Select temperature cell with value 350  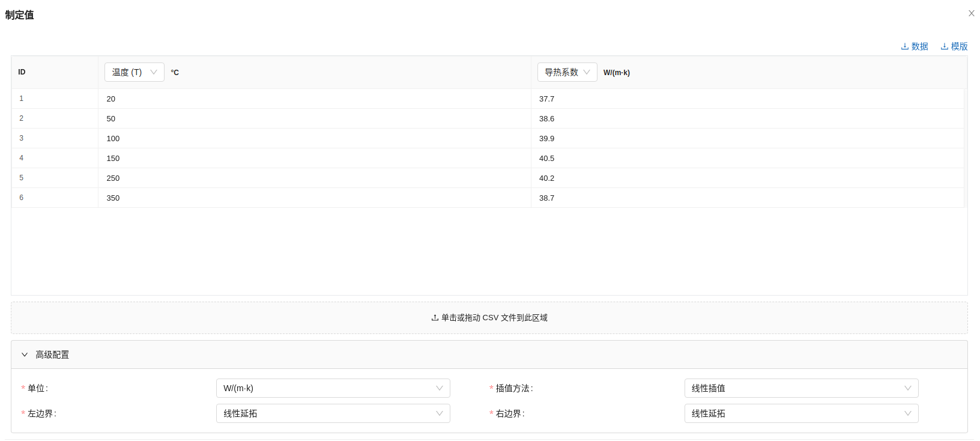click(x=315, y=198)
